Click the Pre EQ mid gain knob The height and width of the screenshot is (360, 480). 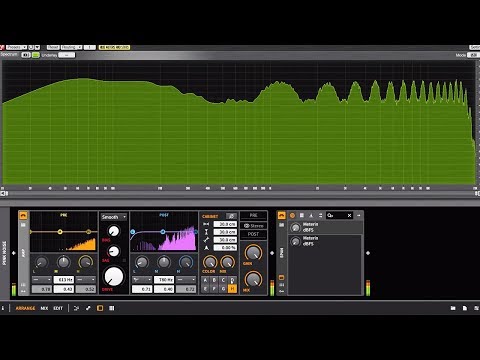click(63, 262)
